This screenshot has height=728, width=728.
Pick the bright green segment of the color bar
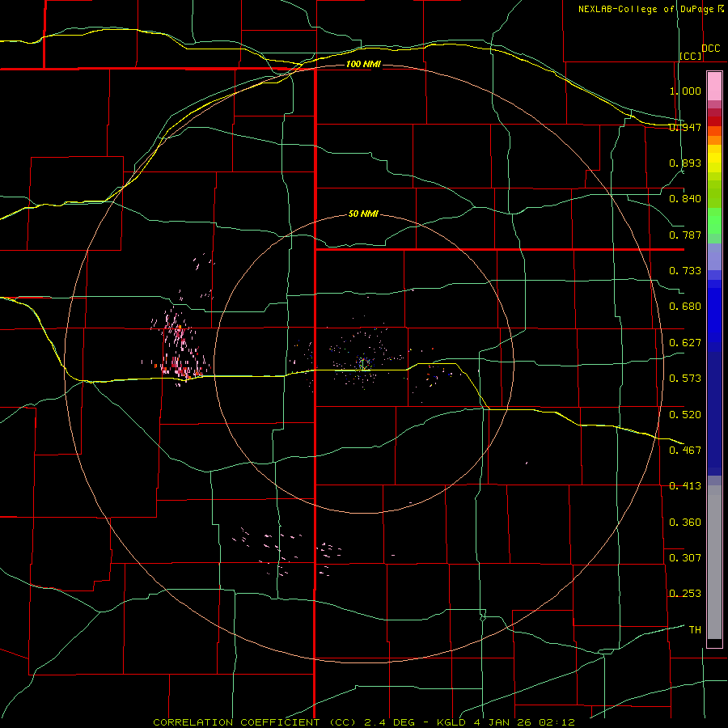coord(714,221)
